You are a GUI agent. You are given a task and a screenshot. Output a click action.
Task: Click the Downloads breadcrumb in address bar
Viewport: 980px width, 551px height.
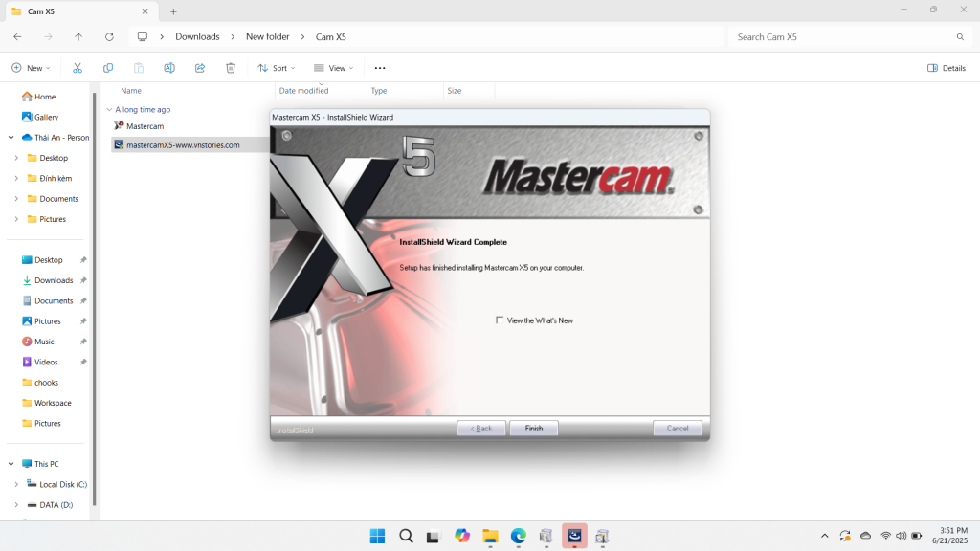tap(197, 37)
